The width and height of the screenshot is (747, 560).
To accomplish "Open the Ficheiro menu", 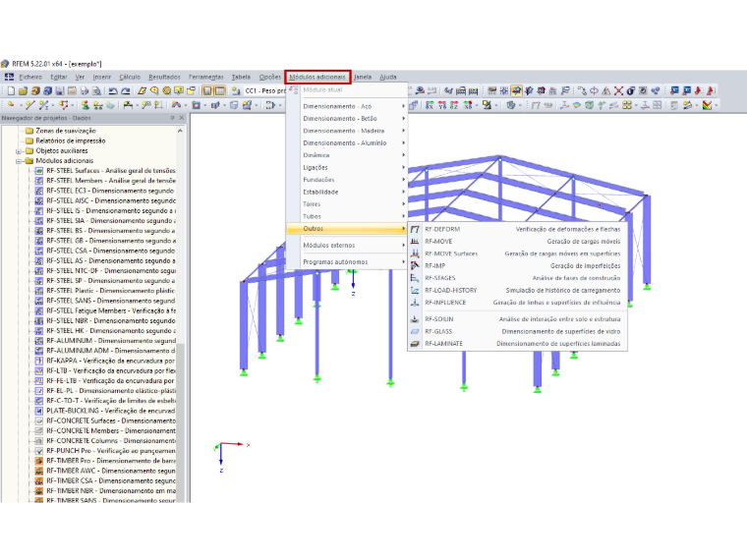I will click(x=30, y=77).
